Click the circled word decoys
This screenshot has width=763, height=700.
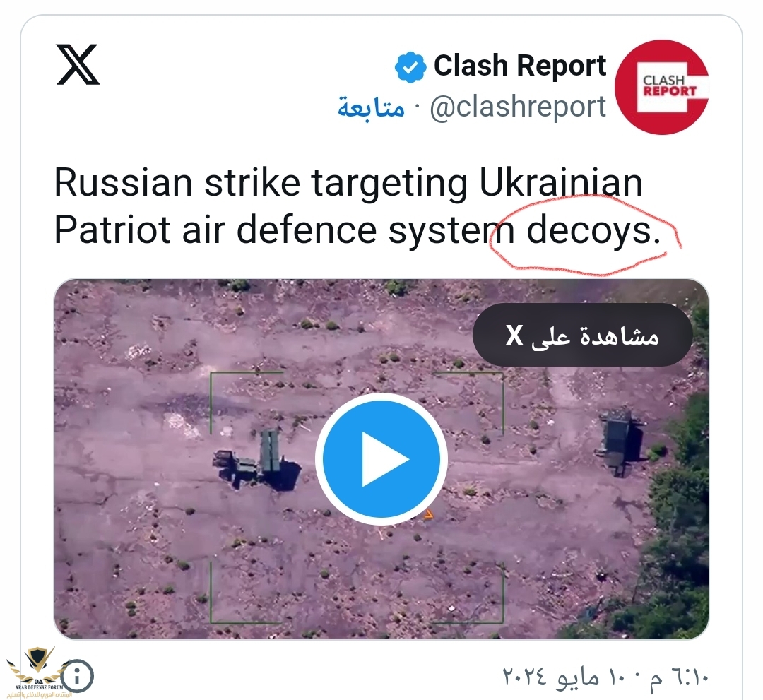coord(593,231)
